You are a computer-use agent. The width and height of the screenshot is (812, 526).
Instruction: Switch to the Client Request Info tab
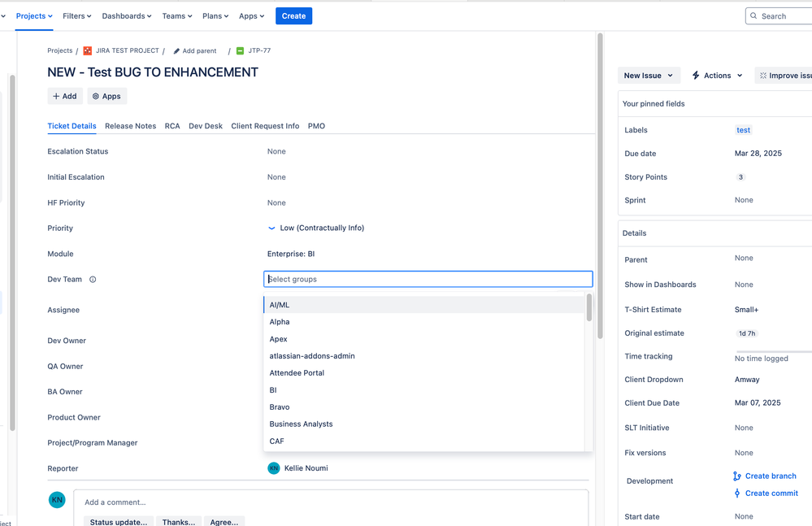tap(265, 126)
